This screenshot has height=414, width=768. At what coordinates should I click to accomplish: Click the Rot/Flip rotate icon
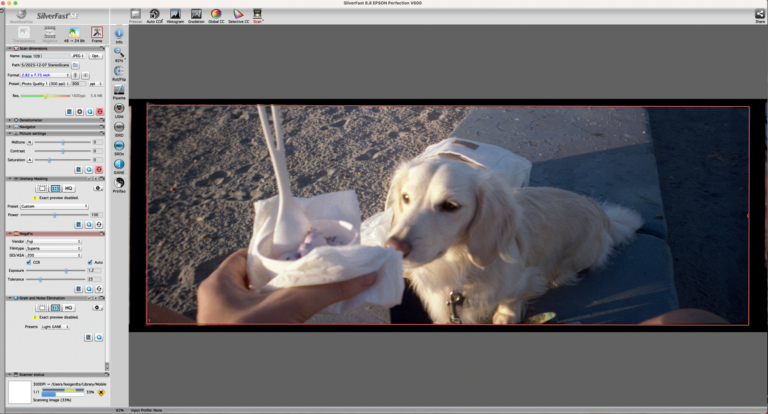(x=119, y=71)
